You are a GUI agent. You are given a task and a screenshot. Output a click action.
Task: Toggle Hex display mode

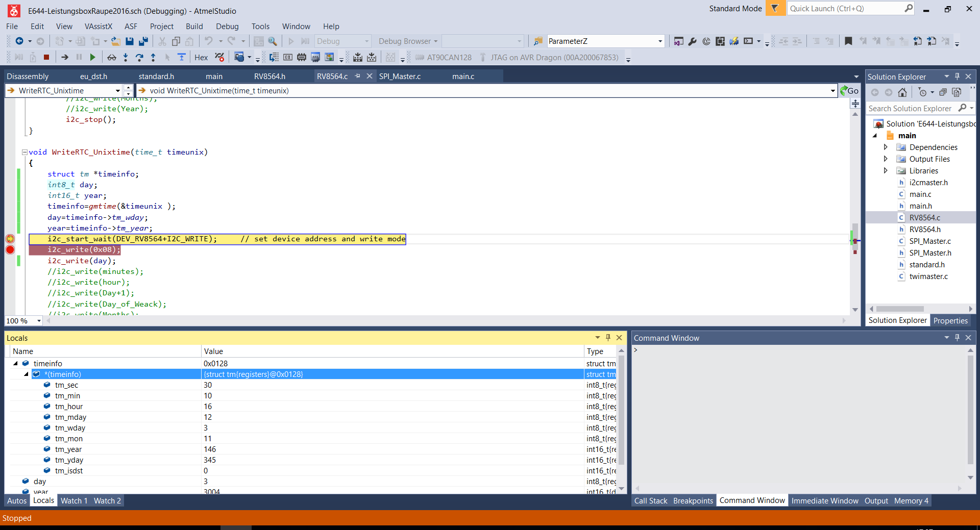[x=201, y=57]
